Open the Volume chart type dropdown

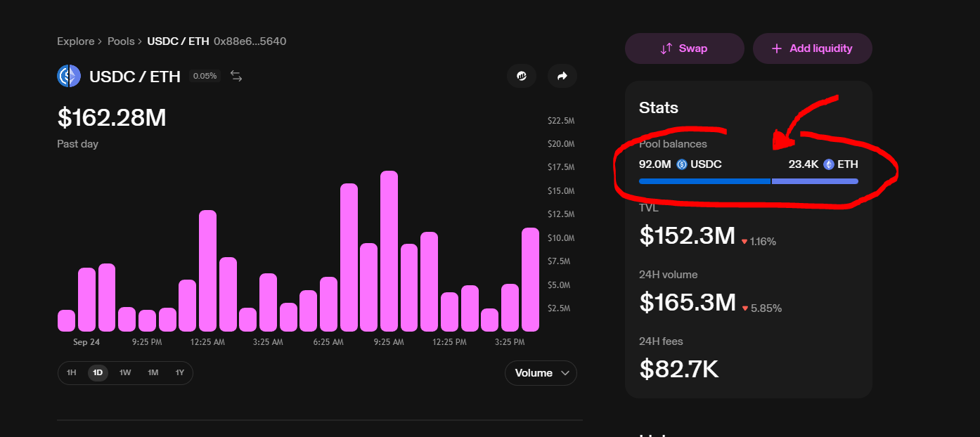point(541,373)
